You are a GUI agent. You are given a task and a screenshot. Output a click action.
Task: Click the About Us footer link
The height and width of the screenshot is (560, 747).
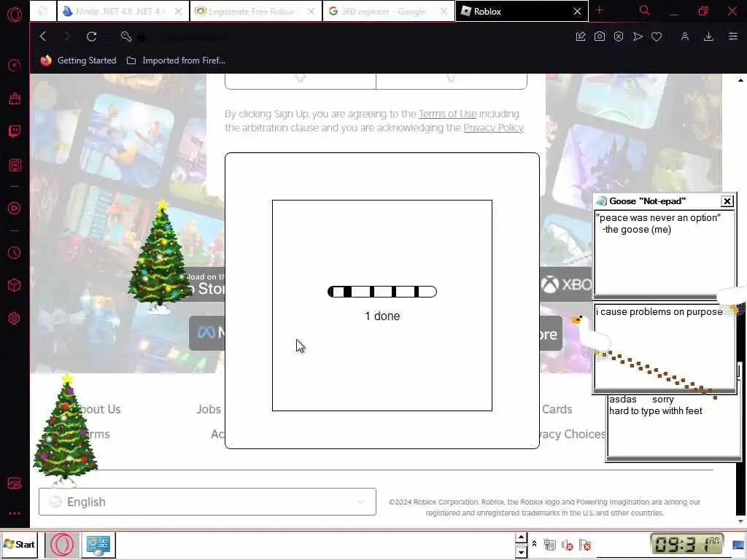click(98, 409)
